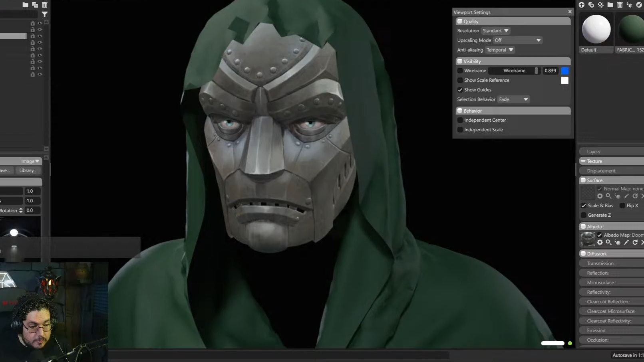Collapse the Behavior section header
This screenshot has height=362, width=644.
tap(513, 111)
